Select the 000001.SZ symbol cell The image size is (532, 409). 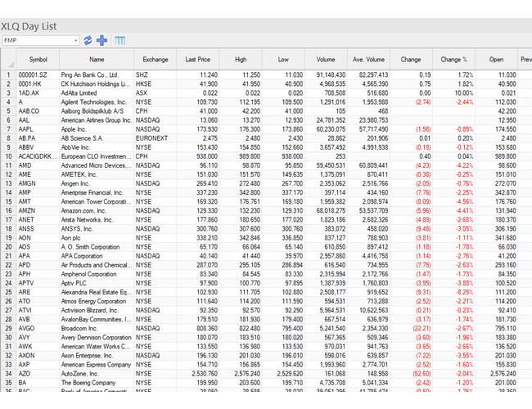(x=38, y=75)
